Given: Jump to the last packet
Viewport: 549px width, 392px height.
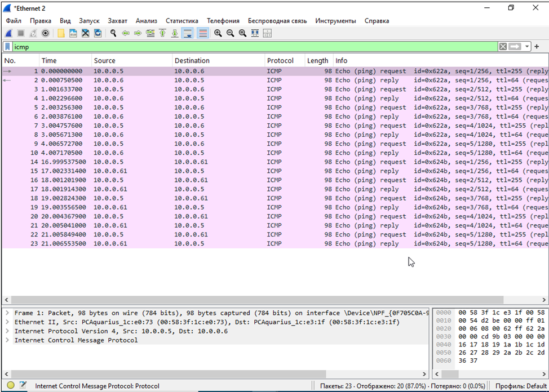Looking at the screenshot, I should 175,33.
